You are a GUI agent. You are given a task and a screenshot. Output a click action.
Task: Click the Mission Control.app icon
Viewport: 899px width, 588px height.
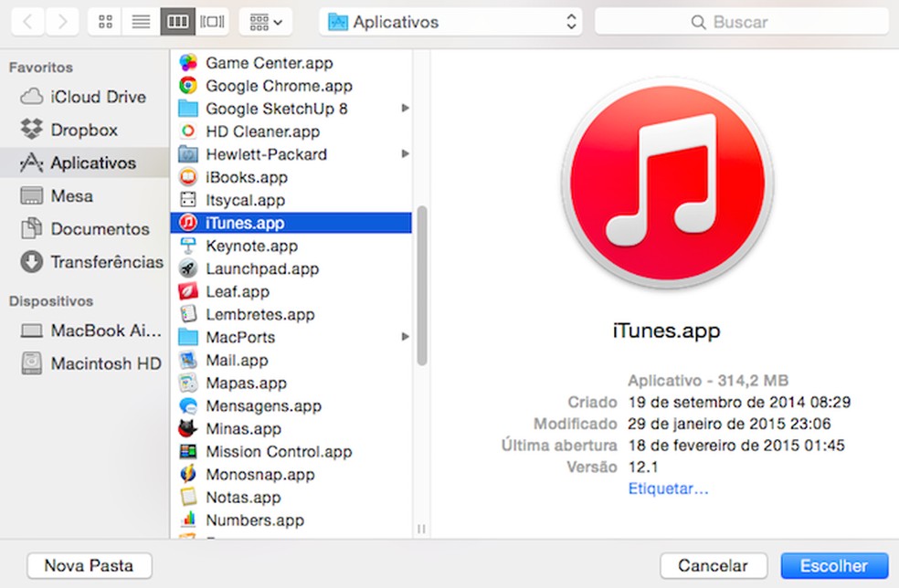point(188,452)
